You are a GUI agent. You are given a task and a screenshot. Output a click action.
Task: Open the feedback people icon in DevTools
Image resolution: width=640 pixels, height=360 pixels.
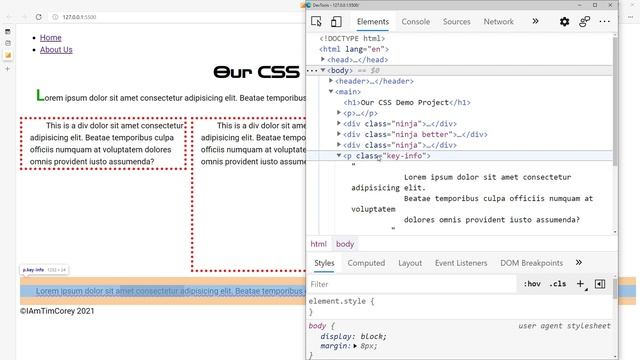pyautogui.click(x=584, y=22)
